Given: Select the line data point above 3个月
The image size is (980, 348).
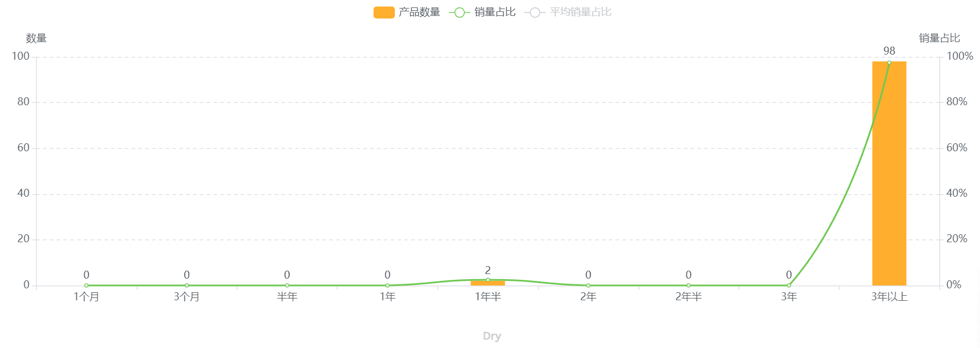Looking at the screenshot, I should coord(186,285).
